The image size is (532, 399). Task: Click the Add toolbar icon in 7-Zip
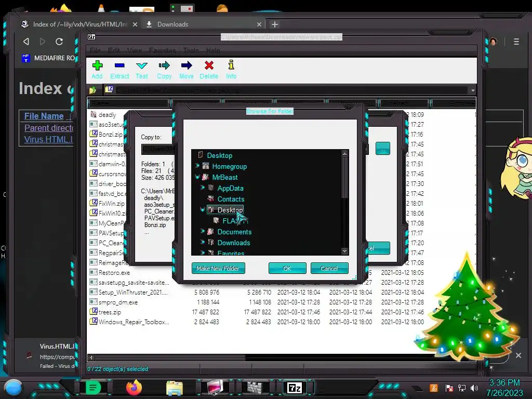pos(97,70)
